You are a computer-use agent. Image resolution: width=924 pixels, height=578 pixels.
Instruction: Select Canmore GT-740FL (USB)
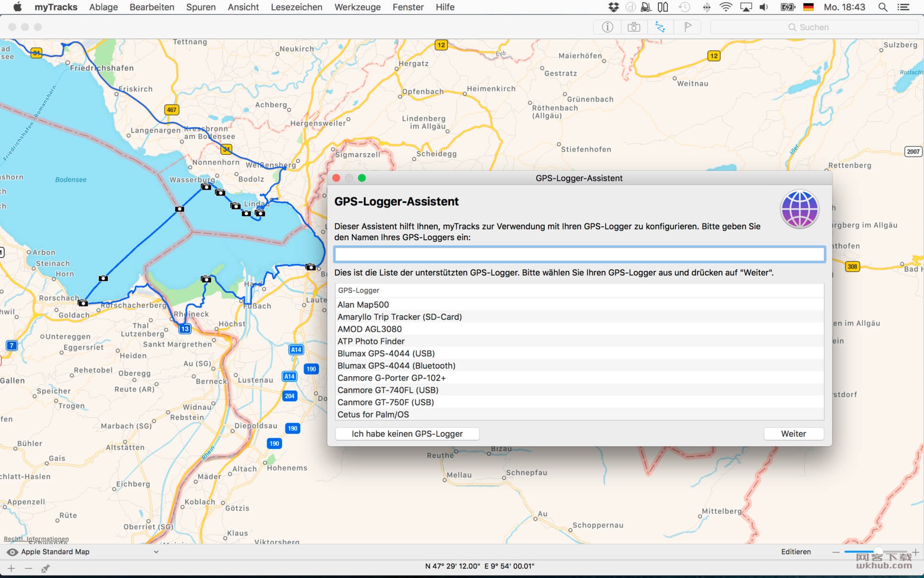point(580,390)
